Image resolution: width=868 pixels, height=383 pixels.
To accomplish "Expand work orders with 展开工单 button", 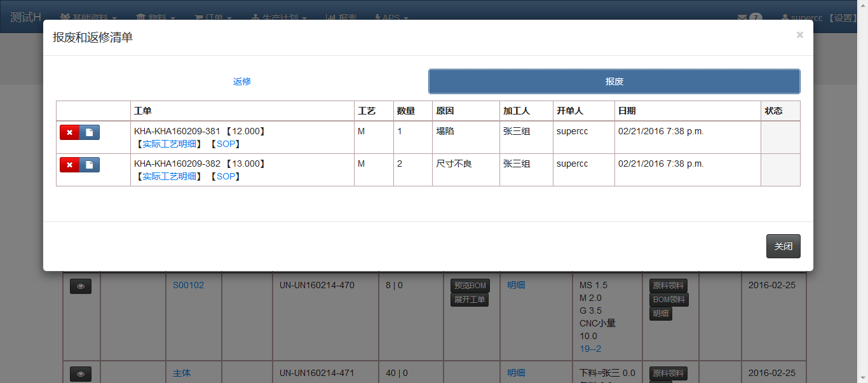I will tap(470, 300).
